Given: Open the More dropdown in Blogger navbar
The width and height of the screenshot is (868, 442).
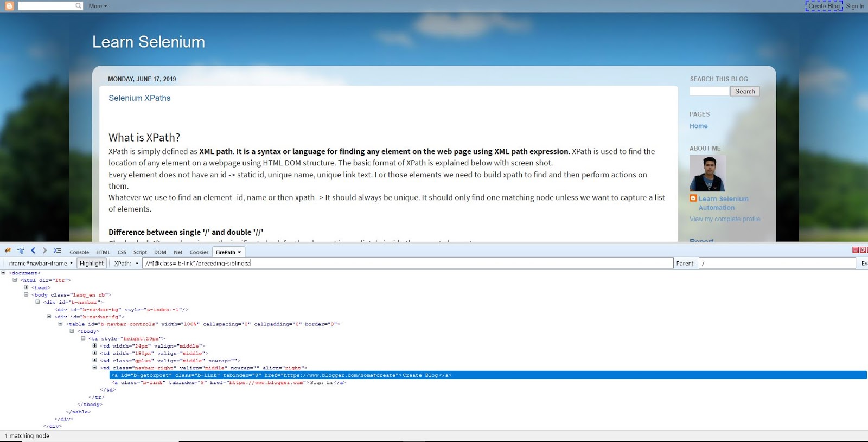Looking at the screenshot, I should [x=98, y=6].
